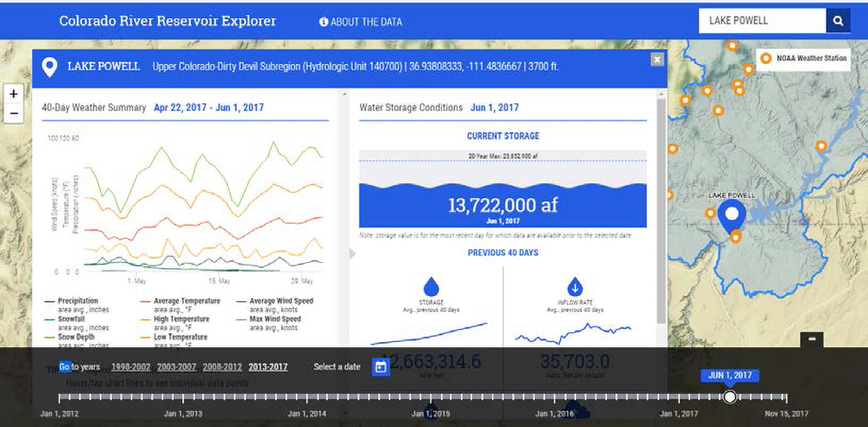This screenshot has height=427, width=868.
Task: Click the Jan 1, 2015 timeline label
Action: tap(431, 414)
